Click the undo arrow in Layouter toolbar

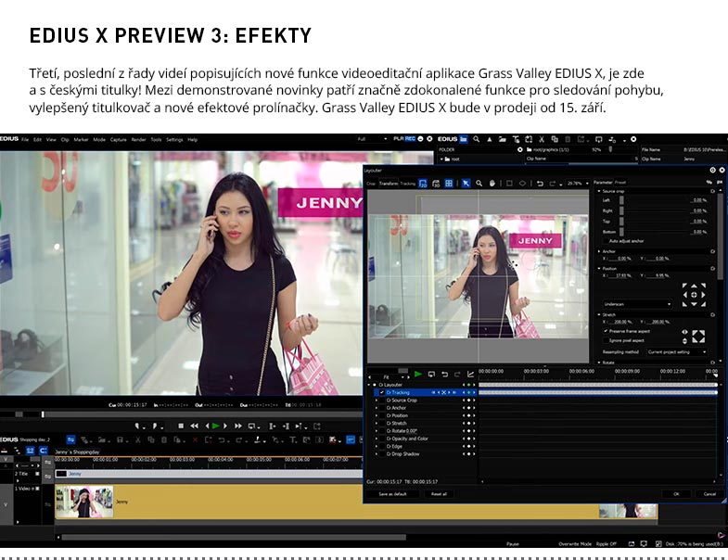click(540, 184)
